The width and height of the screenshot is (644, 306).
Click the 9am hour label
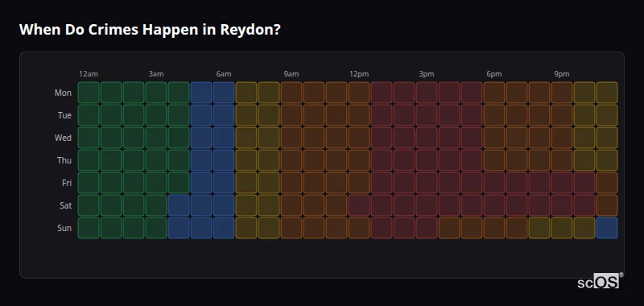[291, 74]
